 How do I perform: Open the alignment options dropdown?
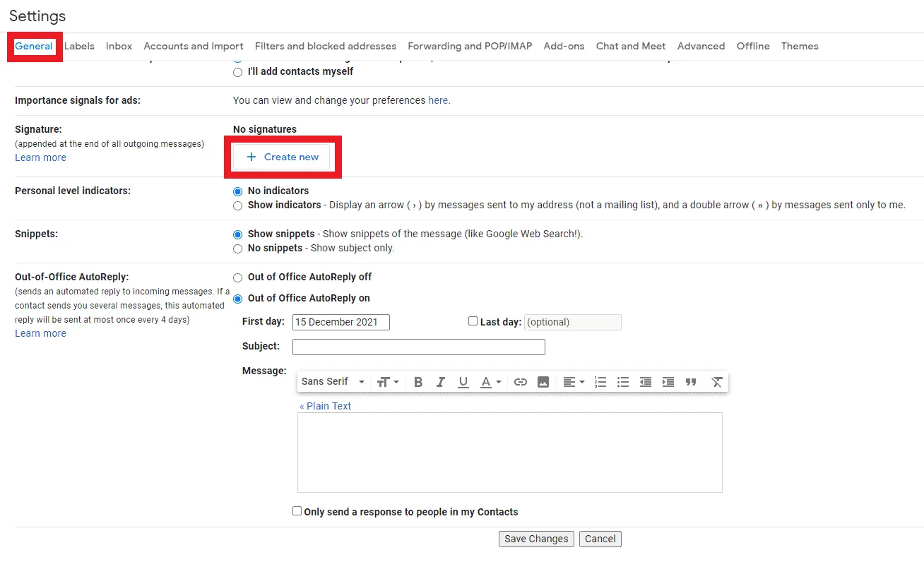click(x=574, y=382)
